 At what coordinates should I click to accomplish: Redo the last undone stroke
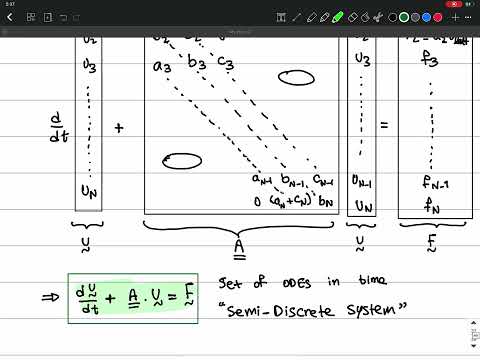76,17
